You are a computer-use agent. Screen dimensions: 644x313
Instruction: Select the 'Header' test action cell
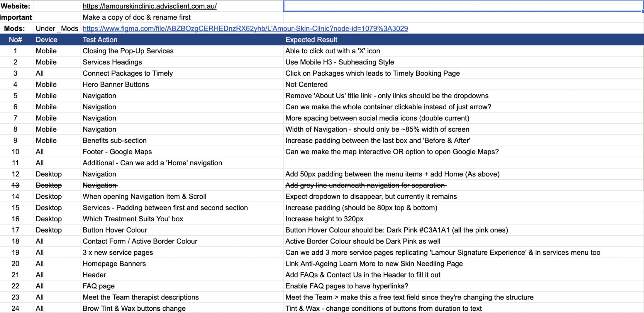[182, 275]
